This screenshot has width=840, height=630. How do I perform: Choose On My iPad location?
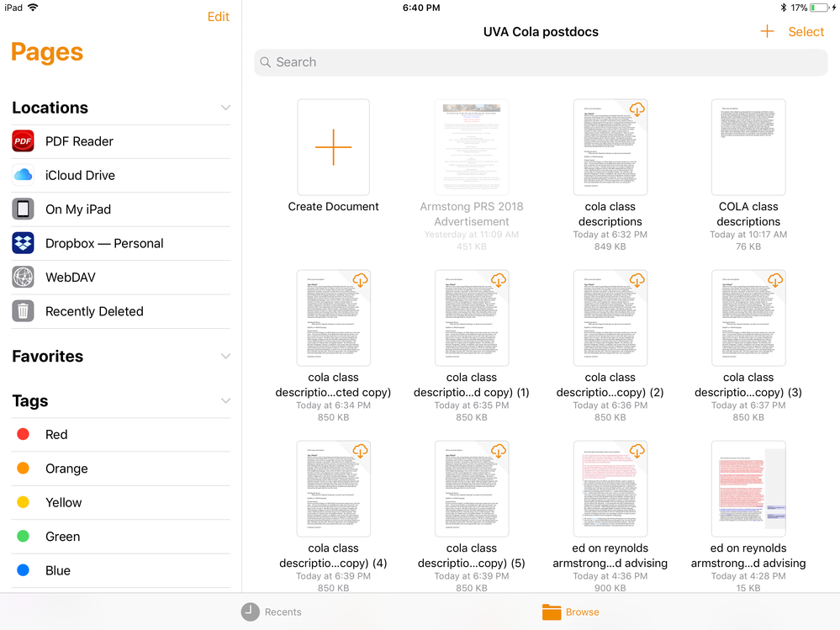[x=121, y=209]
